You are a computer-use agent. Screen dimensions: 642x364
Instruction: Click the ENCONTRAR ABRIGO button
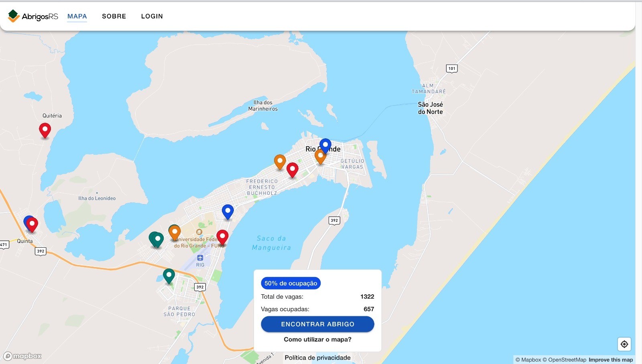[317, 324]
